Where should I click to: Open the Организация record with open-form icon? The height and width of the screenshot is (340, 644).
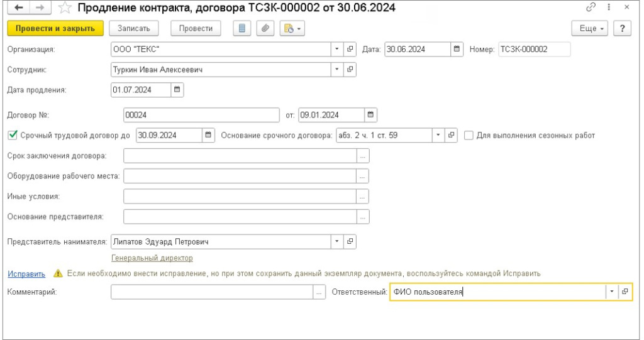(x=350, y=49)
